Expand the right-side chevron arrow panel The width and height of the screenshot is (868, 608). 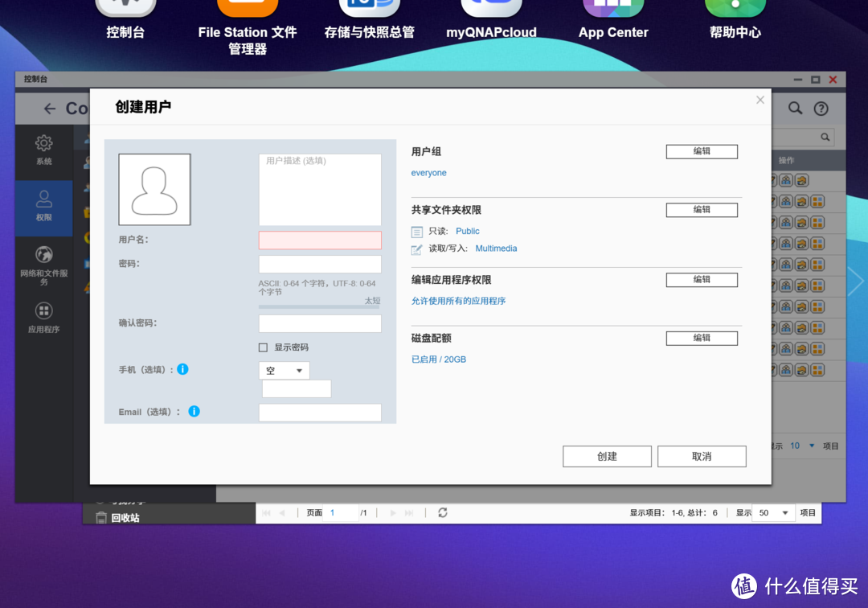click(x=855, y=281)
